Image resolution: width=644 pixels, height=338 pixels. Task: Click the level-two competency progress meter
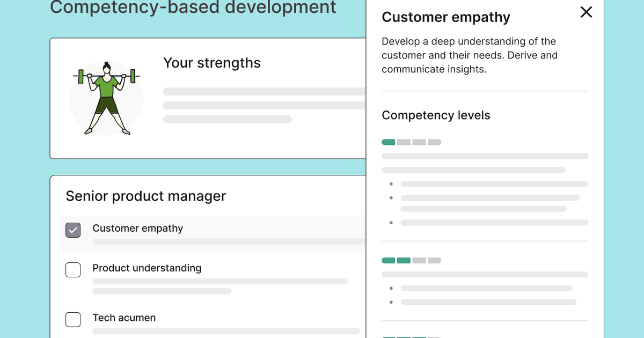click(x=411, y=260)
